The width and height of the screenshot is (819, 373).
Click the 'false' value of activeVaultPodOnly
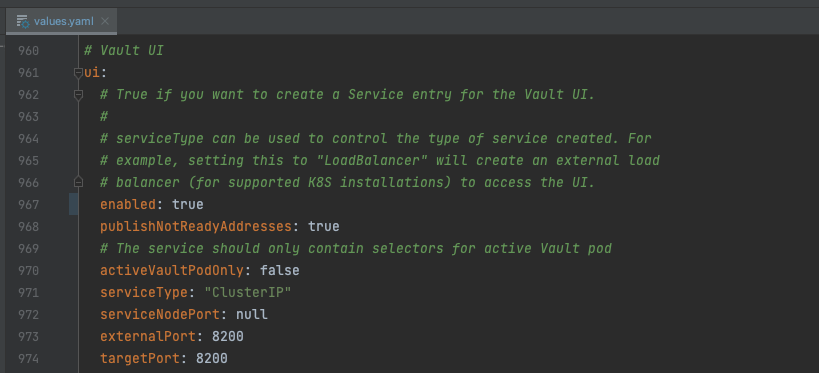pyautogui.click(x=279, y=271)
